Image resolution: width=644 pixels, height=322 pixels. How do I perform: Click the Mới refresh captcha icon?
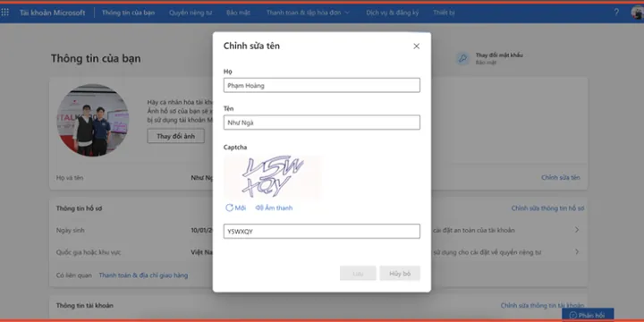(229, 208)
